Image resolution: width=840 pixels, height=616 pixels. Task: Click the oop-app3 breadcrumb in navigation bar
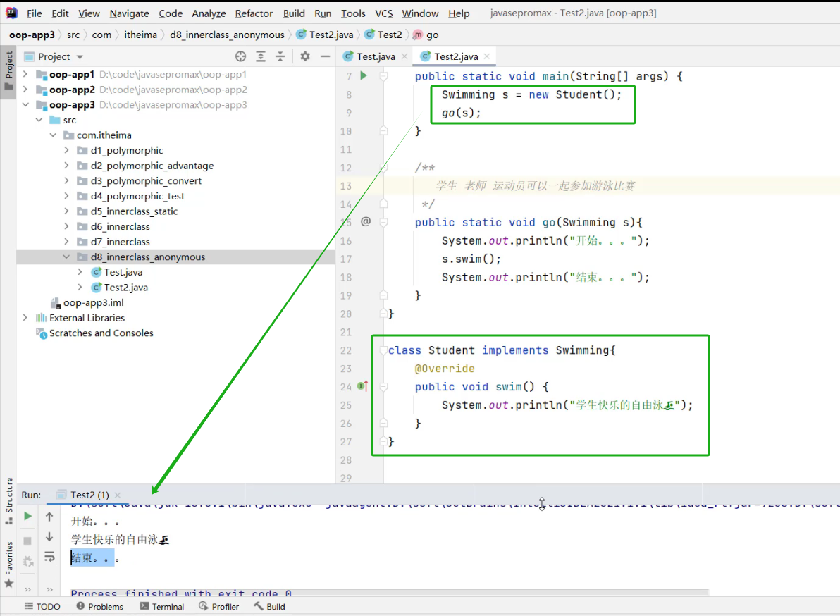[x=32, y=35]
